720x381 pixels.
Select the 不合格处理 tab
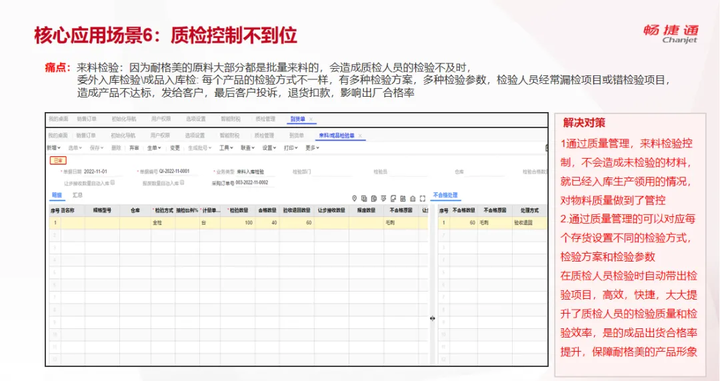445,195
